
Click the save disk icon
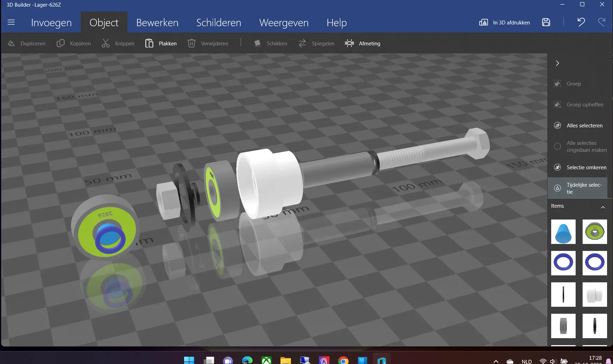click(x=546, y=22)
